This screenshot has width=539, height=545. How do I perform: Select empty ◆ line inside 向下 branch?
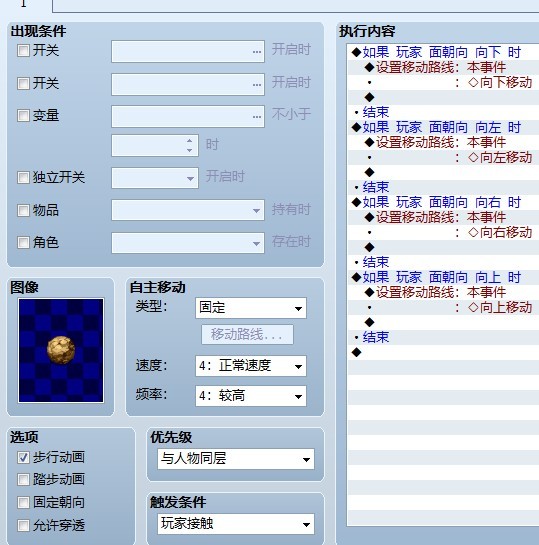pyautogui.click(x=443, y=97)
